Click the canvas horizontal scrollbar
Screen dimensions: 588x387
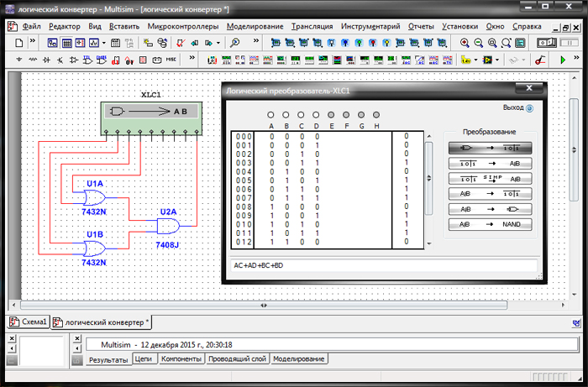[264, 306]
